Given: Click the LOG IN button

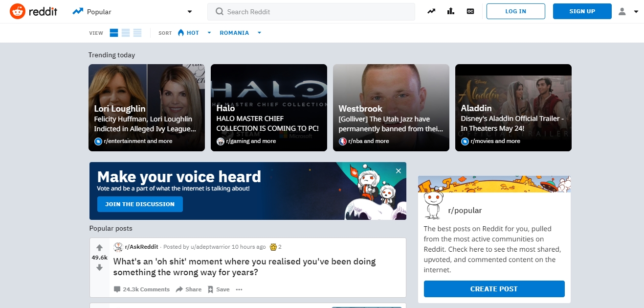Looking at the screenshot, I should 516,11.
